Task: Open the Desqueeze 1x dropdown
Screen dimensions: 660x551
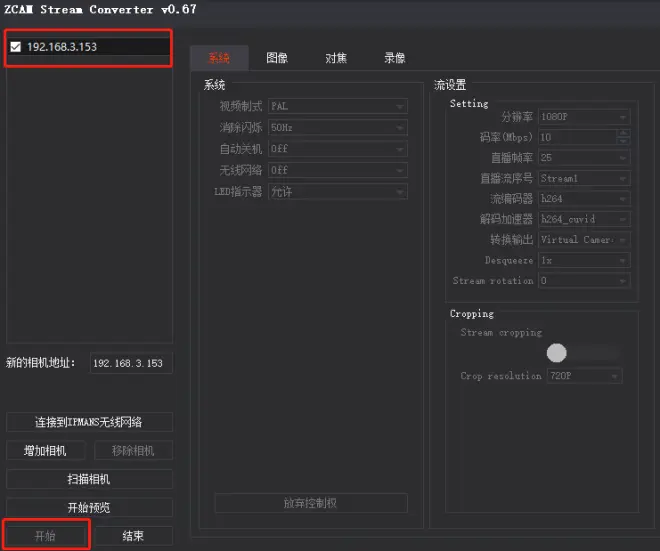Action: point(584,260)
